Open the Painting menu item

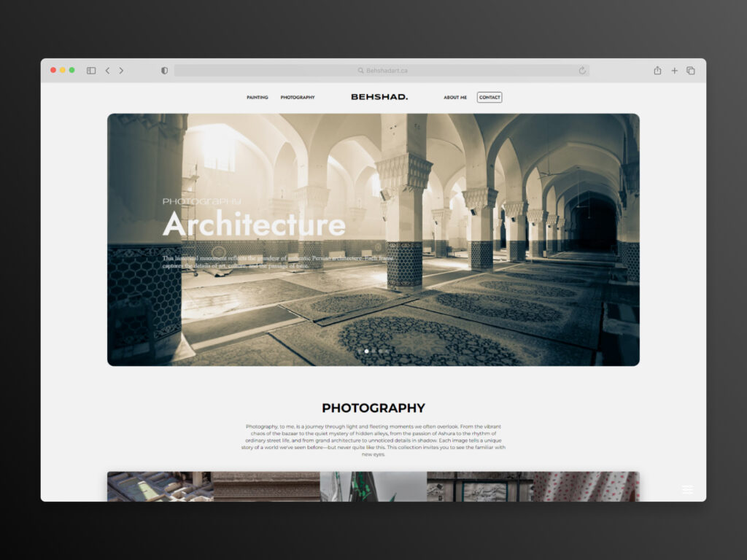[x=258, y=98]
